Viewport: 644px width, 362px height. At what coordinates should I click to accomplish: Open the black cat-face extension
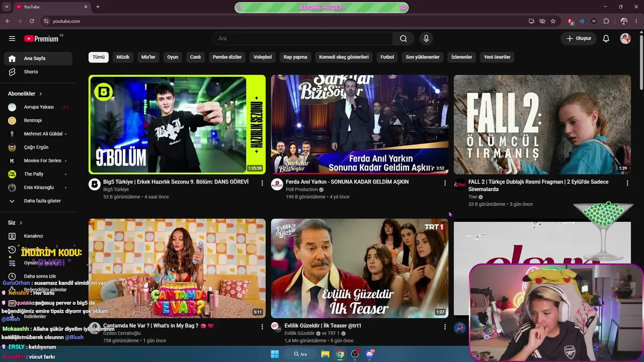[594, 21]
